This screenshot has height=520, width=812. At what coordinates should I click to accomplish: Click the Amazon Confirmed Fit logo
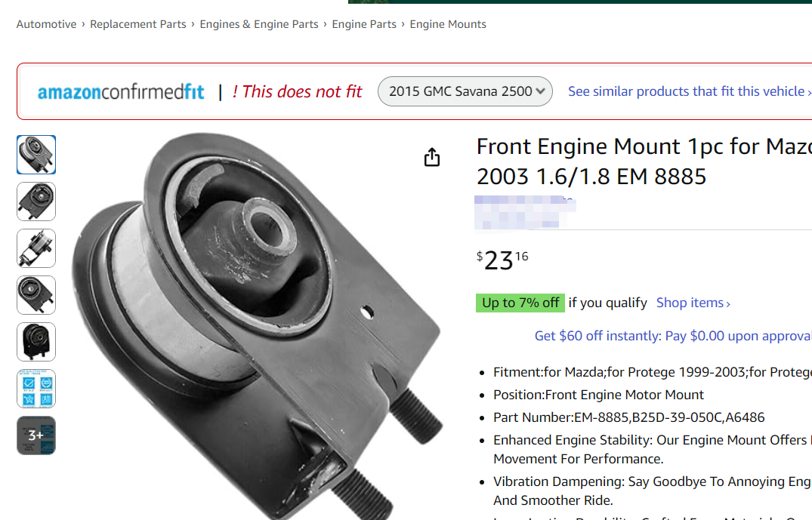click(121, 92)
